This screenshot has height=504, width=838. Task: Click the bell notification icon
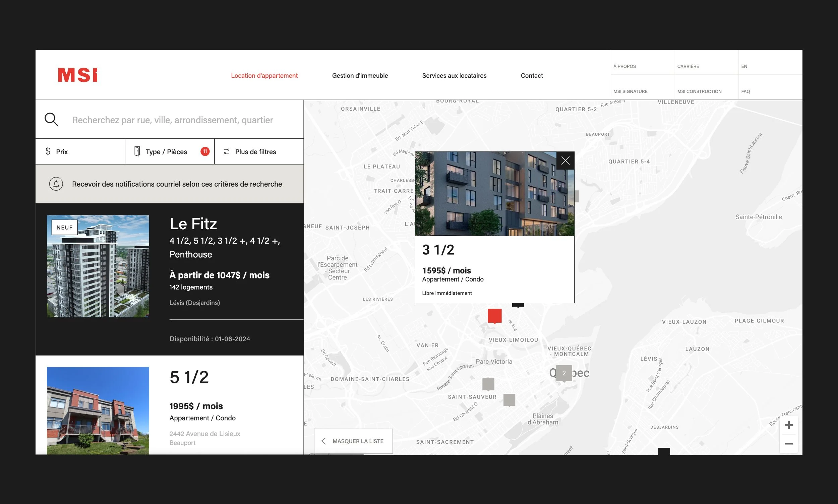(56, 184)
